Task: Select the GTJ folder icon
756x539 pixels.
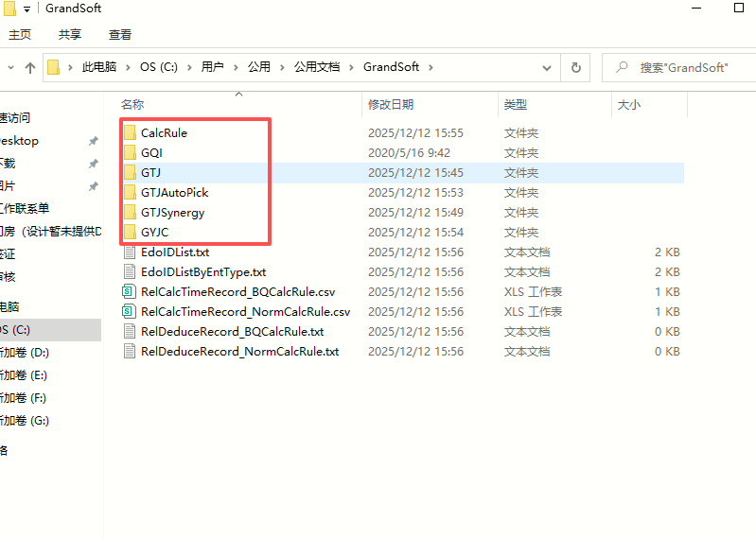Action: [x=130, y=172]
